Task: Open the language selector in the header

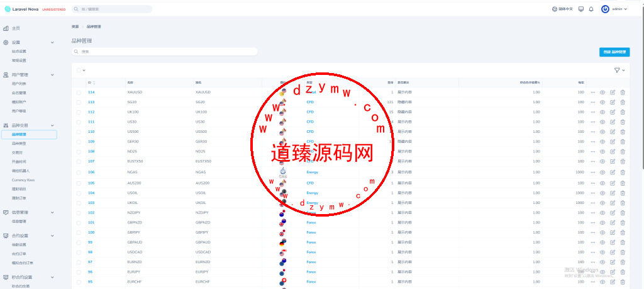Action: pos(562,9)
